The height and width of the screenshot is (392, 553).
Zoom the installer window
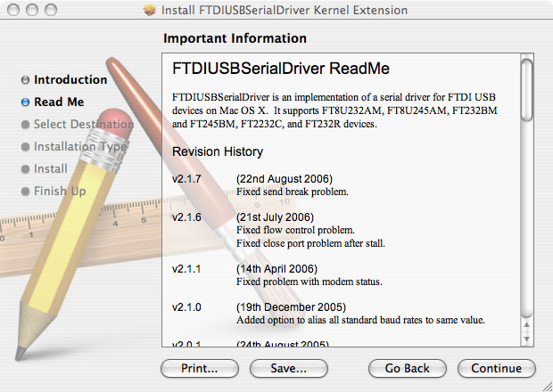(x=51, y=10)
